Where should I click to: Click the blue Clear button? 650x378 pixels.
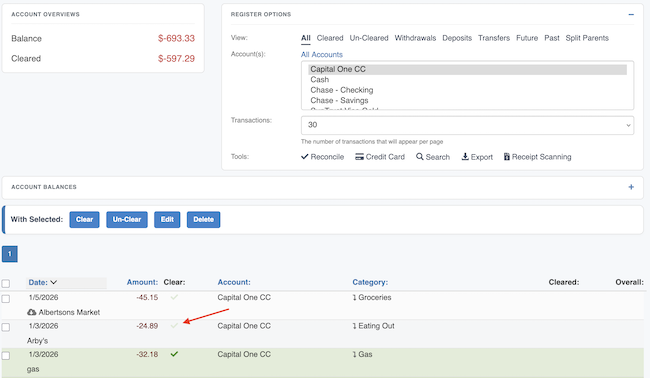[x=84, y=219]
